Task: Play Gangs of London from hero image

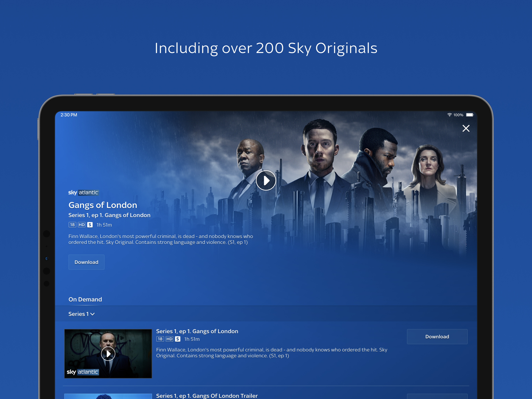Action: [266, 180]
